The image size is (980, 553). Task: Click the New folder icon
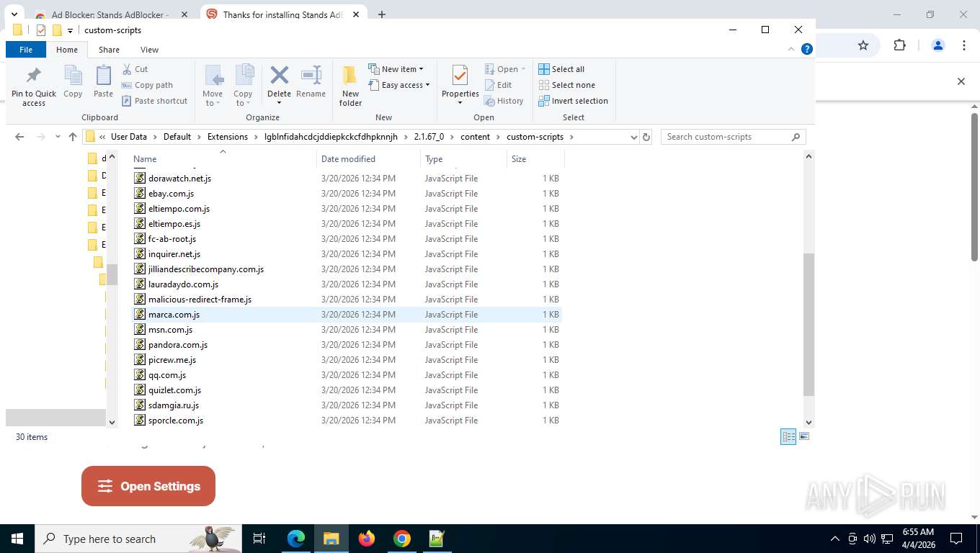[x=350, y=76]
